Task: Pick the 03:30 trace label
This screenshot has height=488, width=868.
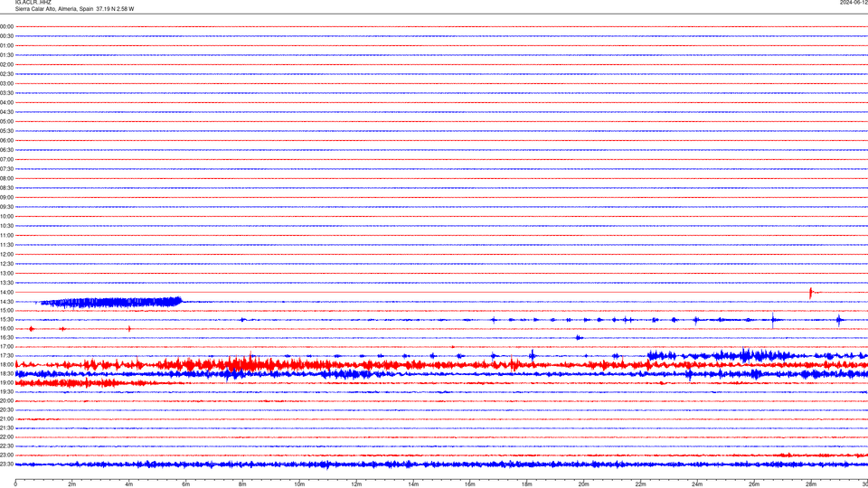Action: pos(6,93)
